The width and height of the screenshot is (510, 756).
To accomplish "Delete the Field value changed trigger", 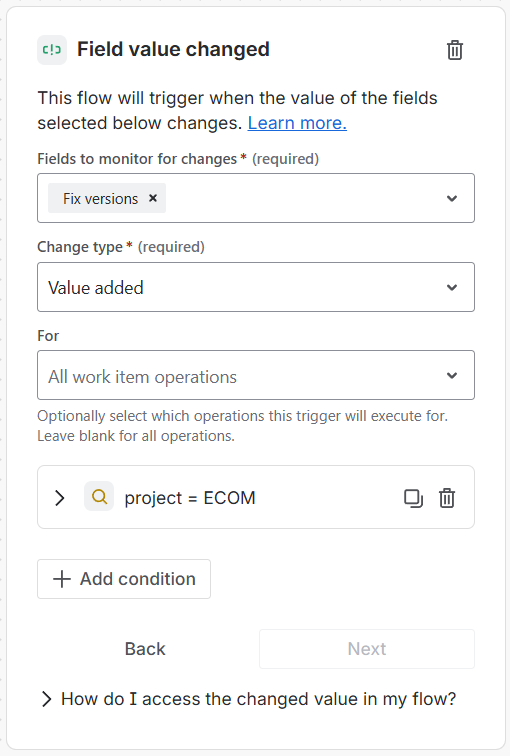I will [x=455, y=50].
